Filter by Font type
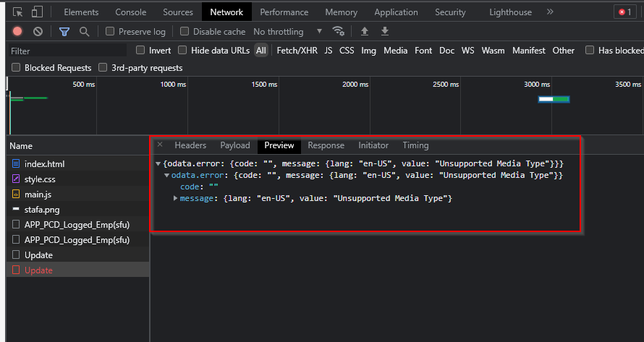Viewport: 644px width, 342px height. (x=423, y=51)
